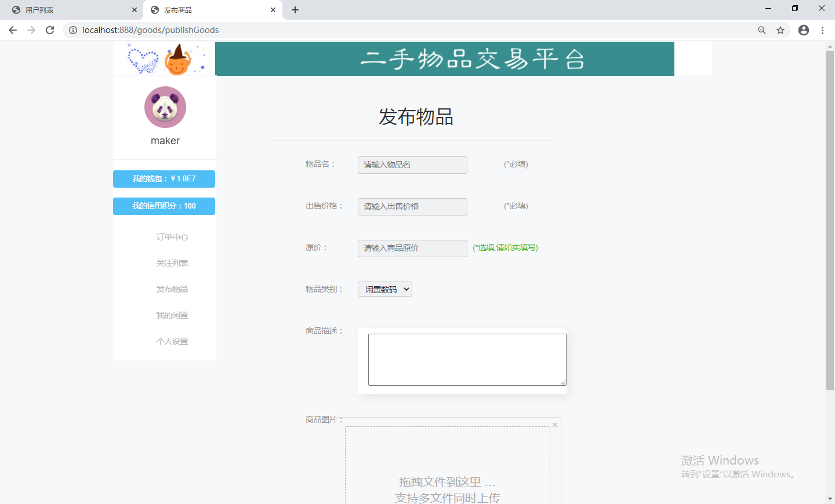Switch to the 用户列表 browser tab
The image size is (835, 504).
click(70, 9)
